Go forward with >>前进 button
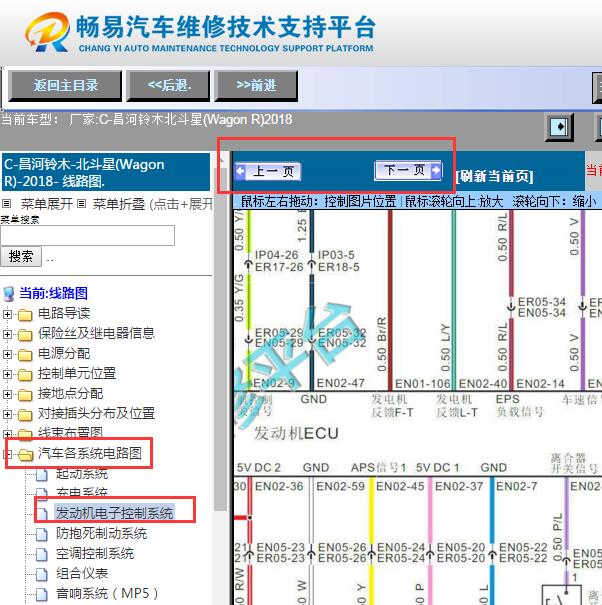The height and width of the screenshot is (605, 602). point(256,86)
